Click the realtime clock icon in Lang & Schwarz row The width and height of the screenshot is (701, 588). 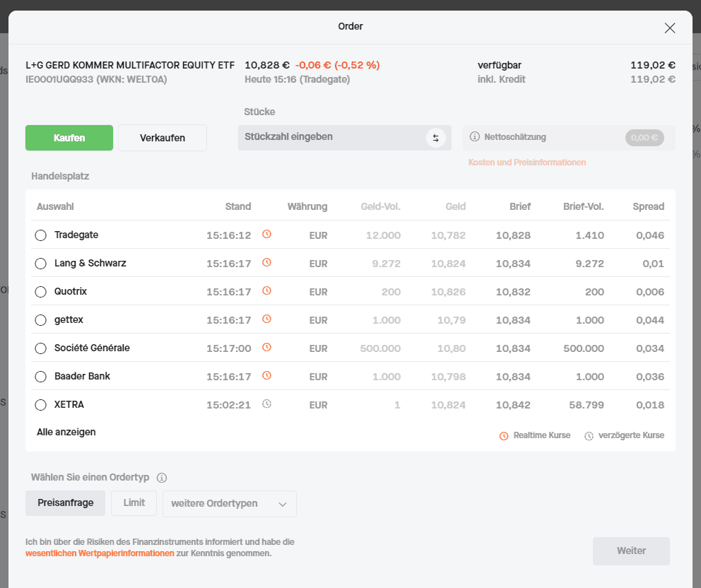click(266, 262)
